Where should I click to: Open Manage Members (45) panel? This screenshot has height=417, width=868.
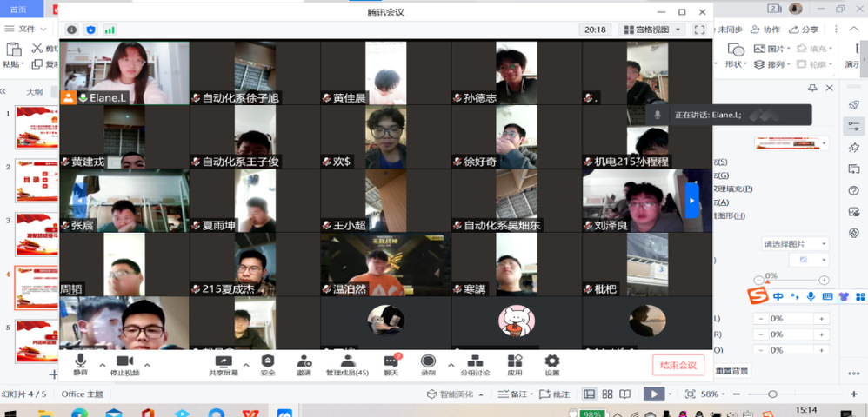coord(347,363)
